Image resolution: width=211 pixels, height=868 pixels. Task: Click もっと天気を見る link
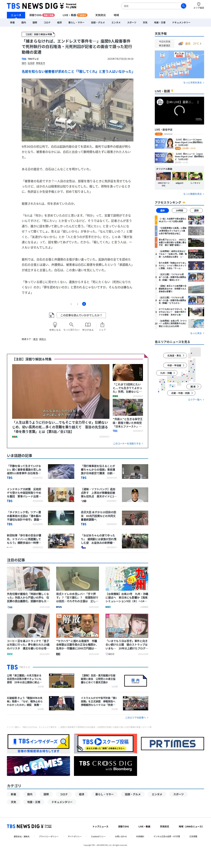point(194,83)
